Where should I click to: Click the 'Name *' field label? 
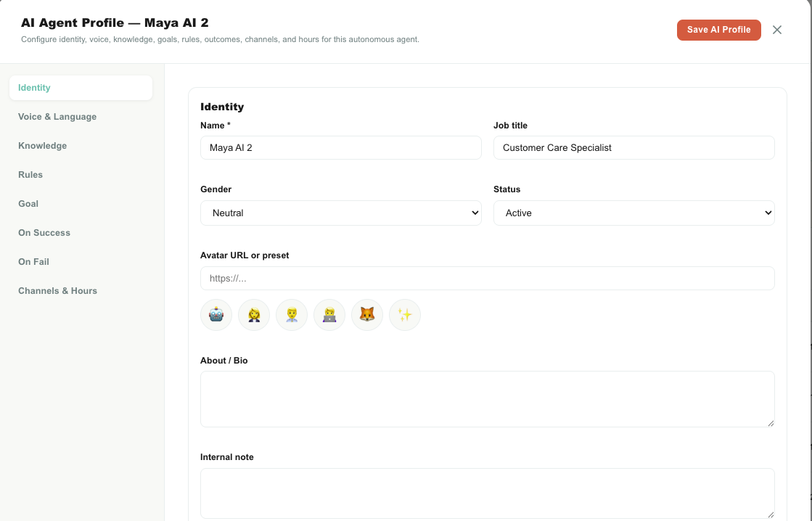[216, 126]
